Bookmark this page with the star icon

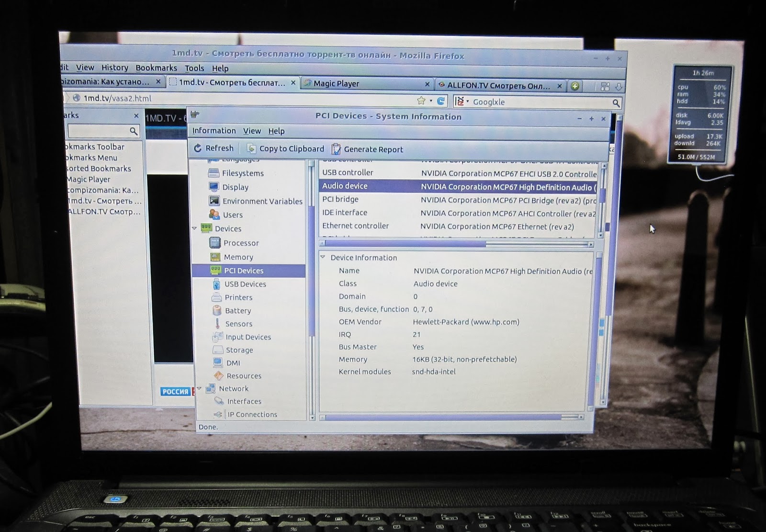[x=421, y=100]
